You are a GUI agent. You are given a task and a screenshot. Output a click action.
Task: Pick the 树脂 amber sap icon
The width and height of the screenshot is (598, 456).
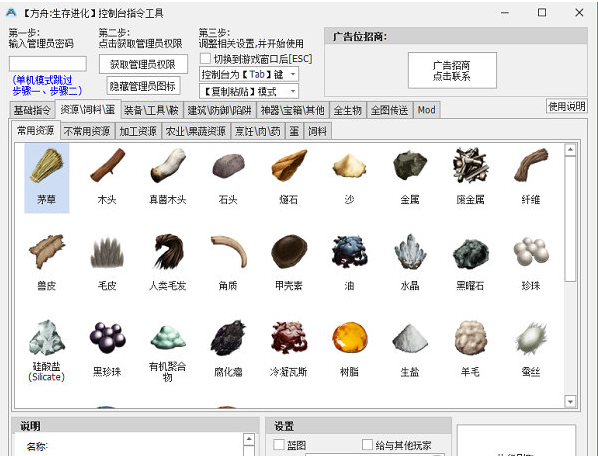point(349,338)
